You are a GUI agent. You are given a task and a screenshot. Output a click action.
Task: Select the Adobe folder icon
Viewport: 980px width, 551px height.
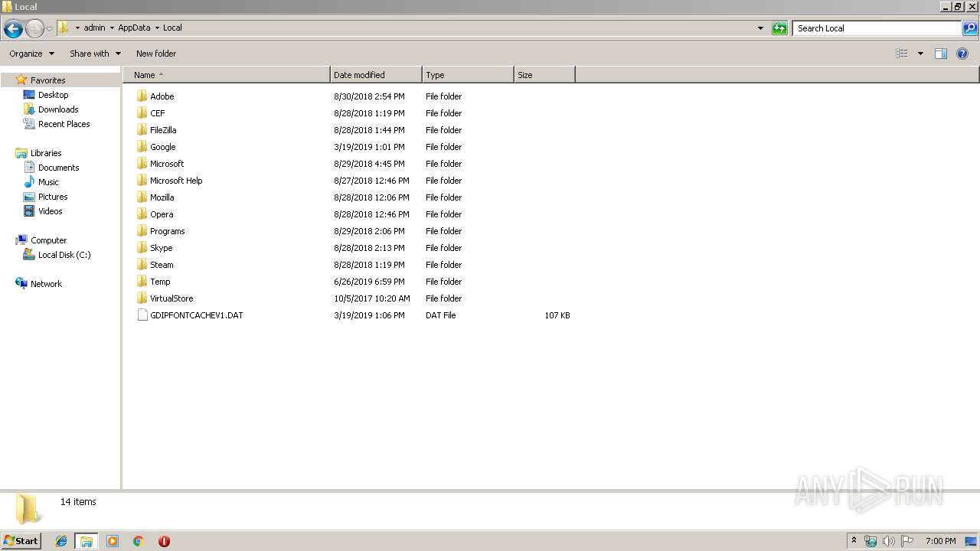coord(142,96)
